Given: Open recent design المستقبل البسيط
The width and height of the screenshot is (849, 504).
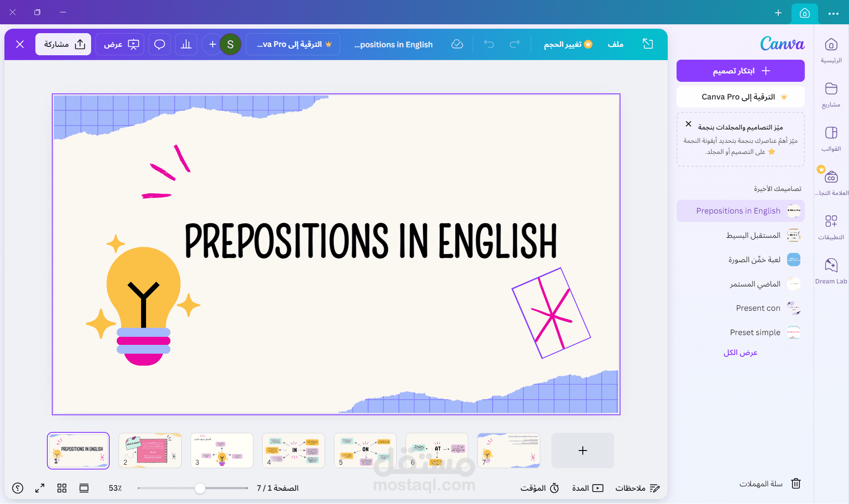Looking at the screenshot, I should pyautogui.click(x=741, y=235).
